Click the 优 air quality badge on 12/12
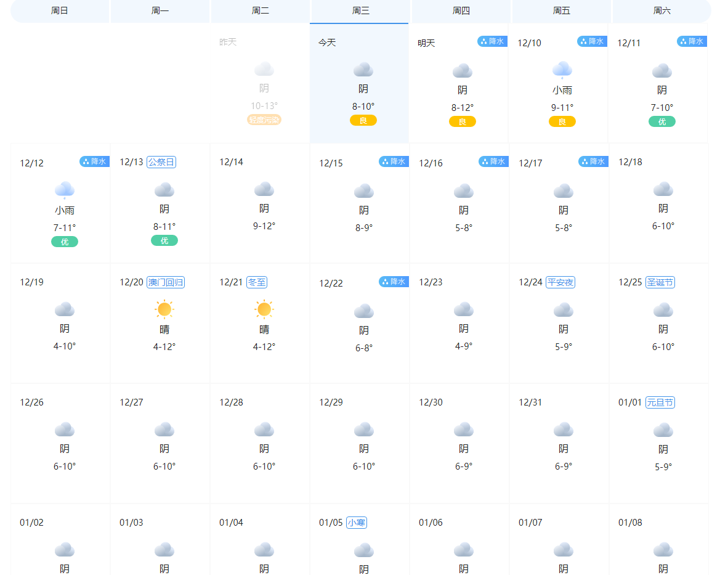The image size is (728, 575). (64, 242)
